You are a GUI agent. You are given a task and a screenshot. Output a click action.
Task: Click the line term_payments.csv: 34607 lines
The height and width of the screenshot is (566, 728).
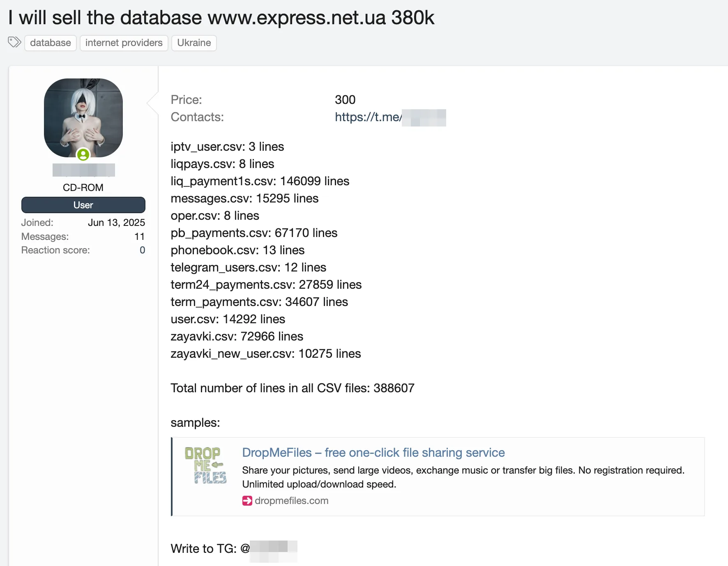259,302
